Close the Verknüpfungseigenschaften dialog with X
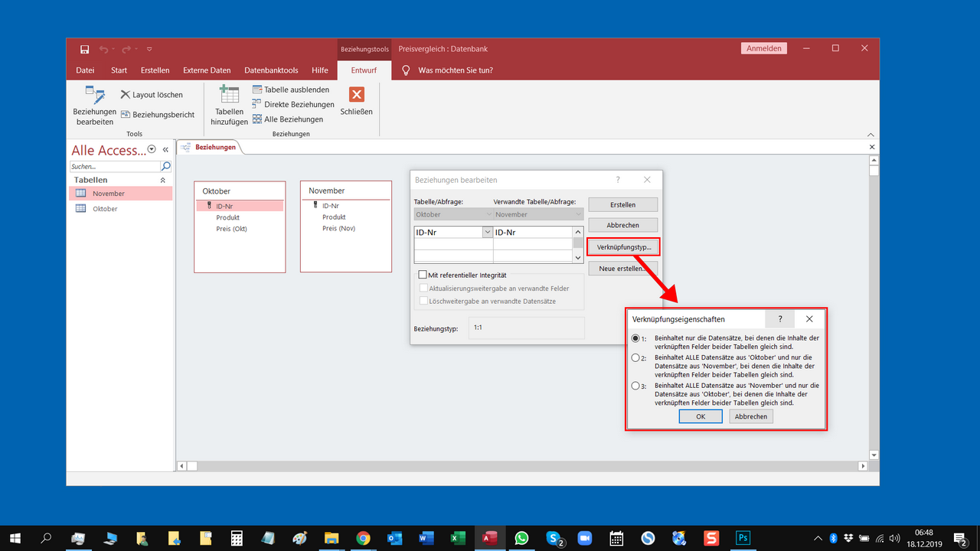Image resolution: width=980 pixels, height=551 pixels. point(809,319)
